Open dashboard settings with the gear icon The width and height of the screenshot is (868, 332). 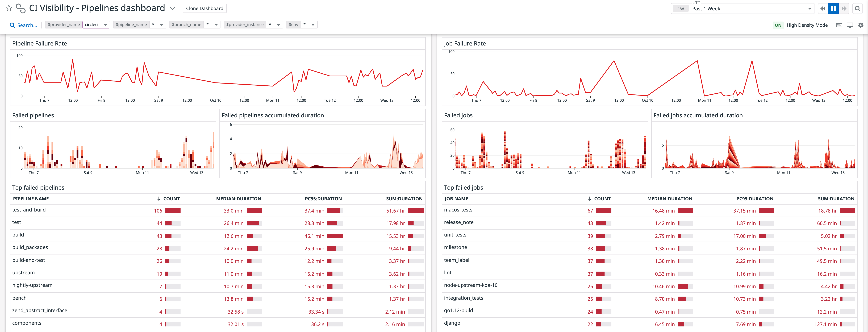click(861, 25)
